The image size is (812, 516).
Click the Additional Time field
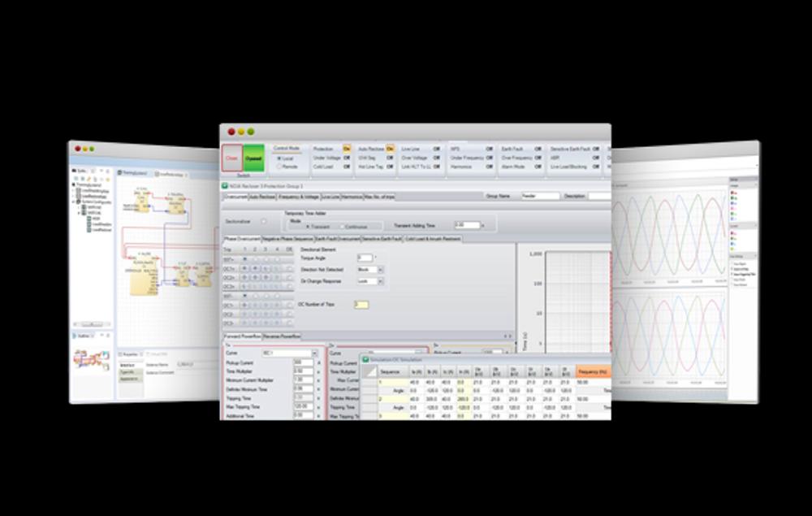coord(304,415)
